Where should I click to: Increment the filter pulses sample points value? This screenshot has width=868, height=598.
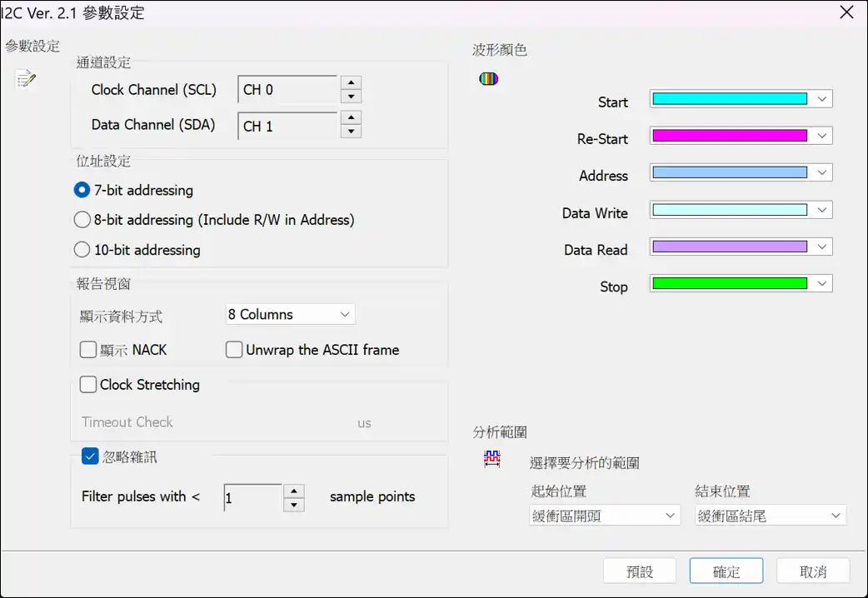click(x=293, y=491)
